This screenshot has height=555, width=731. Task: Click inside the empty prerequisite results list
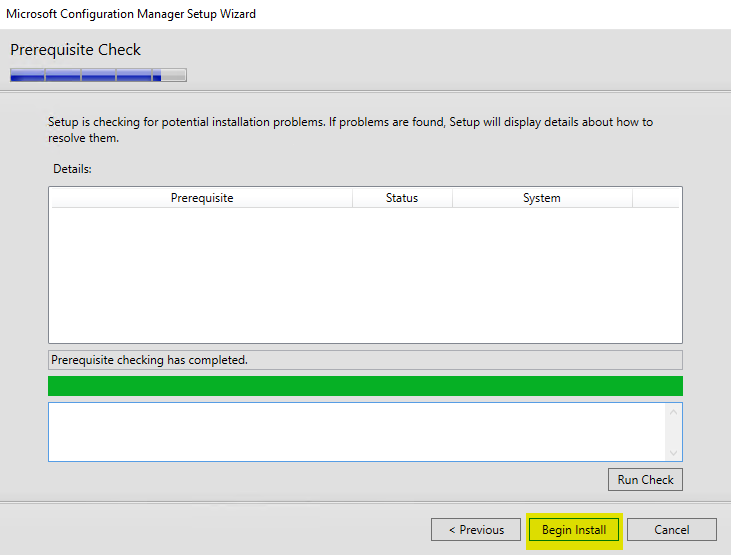pyautogui.click(x=365, y=275)
